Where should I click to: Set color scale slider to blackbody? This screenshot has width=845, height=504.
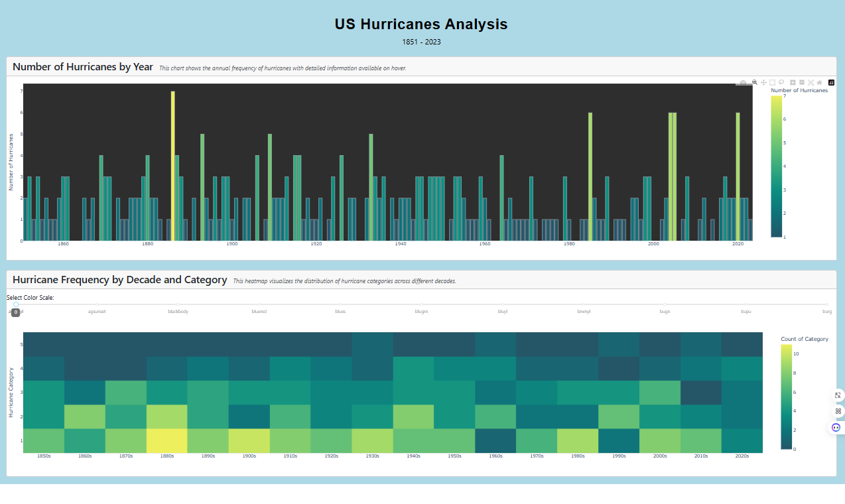[x=178, y=304]
